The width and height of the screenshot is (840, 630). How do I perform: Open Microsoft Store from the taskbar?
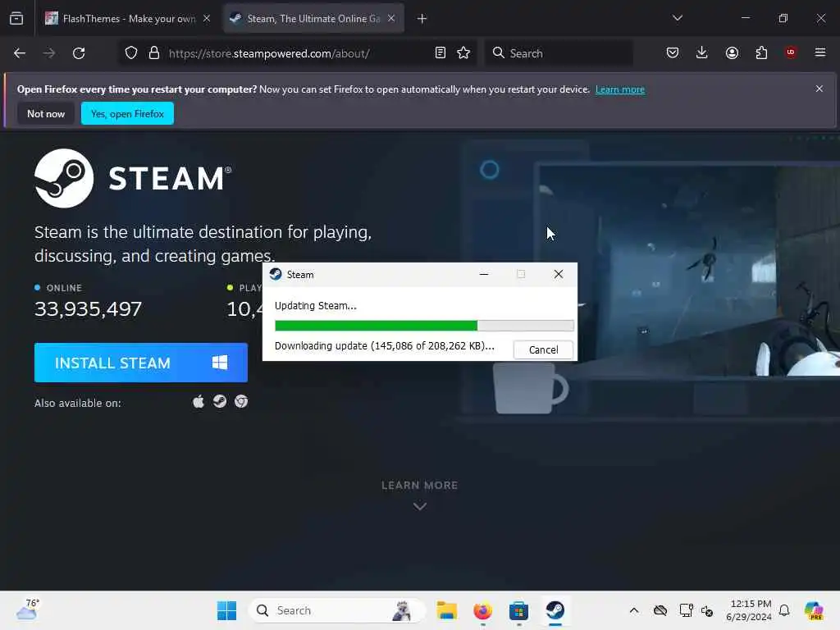click(x=518, y=610)
